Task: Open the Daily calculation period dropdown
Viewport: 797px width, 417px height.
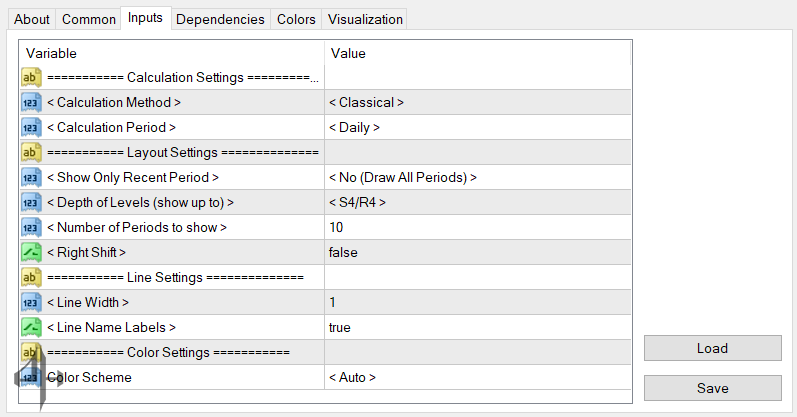Action: (477, 127)
